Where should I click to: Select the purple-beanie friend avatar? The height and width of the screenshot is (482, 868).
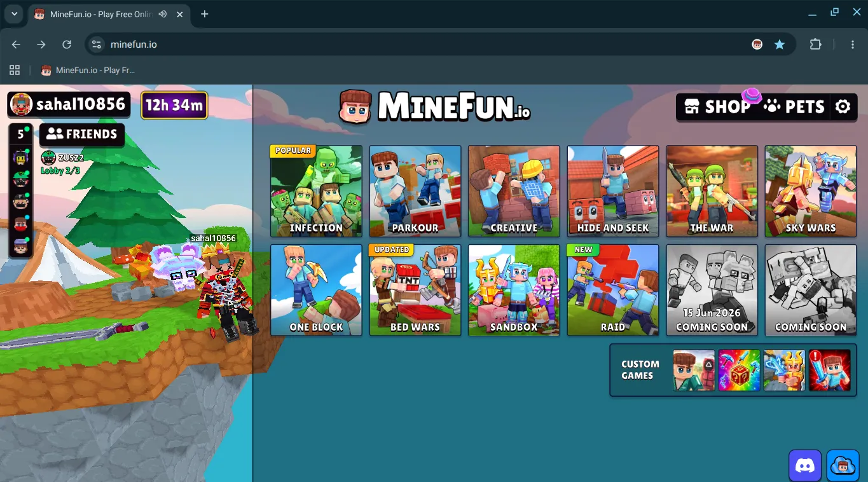tap(21, 246)
